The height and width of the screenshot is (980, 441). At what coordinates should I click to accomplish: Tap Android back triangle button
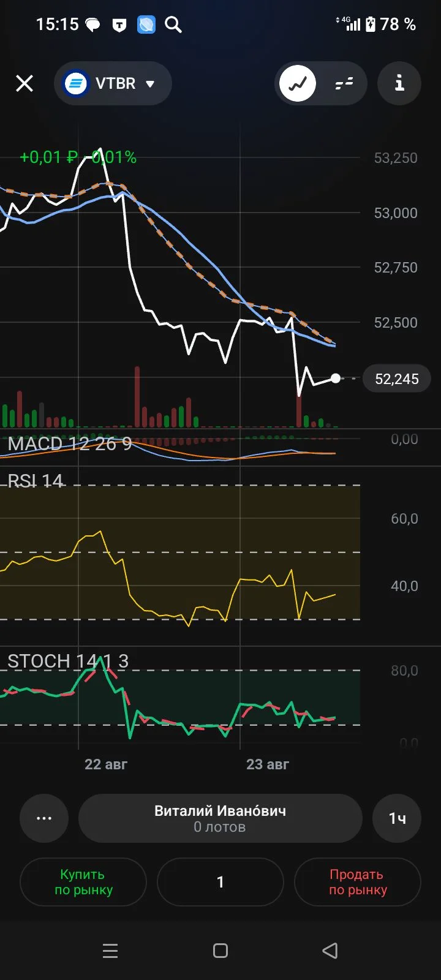330,951
